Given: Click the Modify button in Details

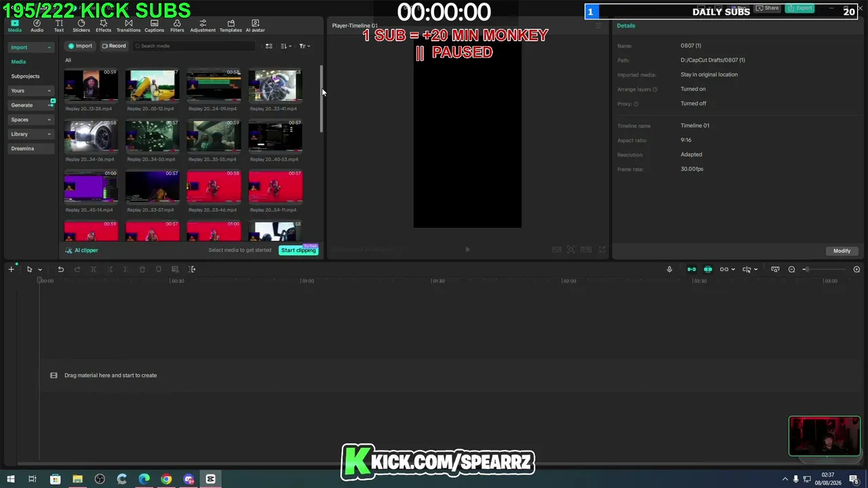Looking at the screenshot, I should pos(842,251).
